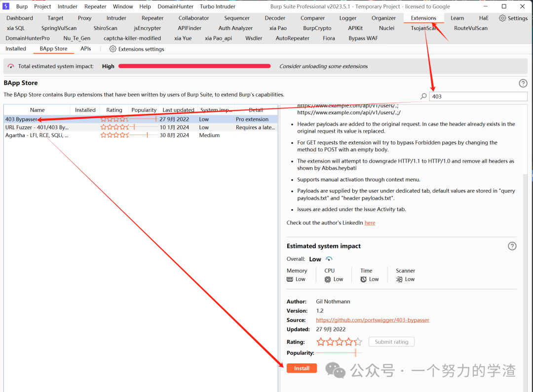
Task: Open the Project menu
Action: click(42, 6)
